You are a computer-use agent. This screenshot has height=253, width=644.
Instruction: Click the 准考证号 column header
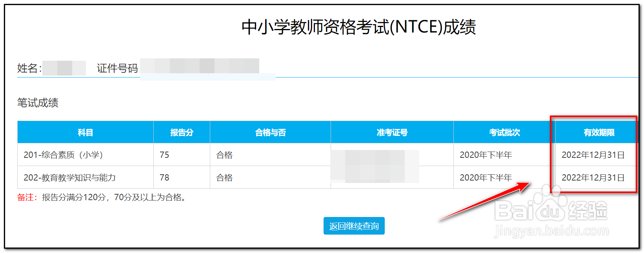point(392,132)
